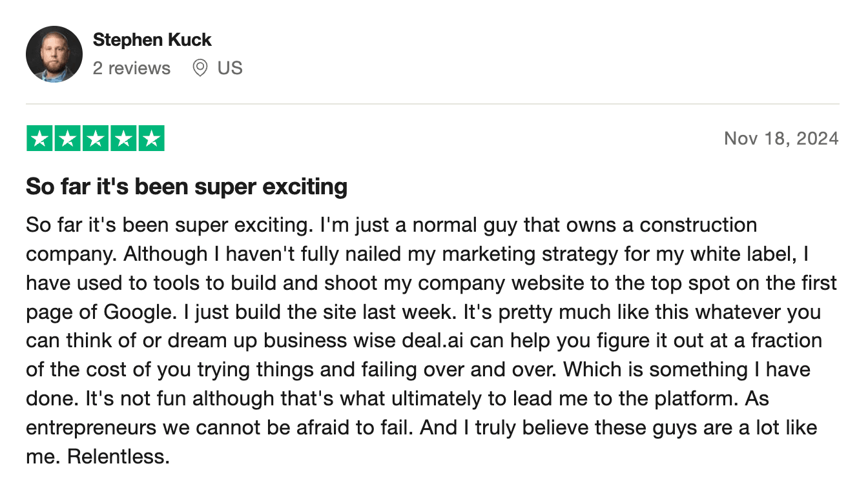This screenshot has height=488, width=868.
Task: Click the Nov 18, 2024 review date
Action: [781, 138]
